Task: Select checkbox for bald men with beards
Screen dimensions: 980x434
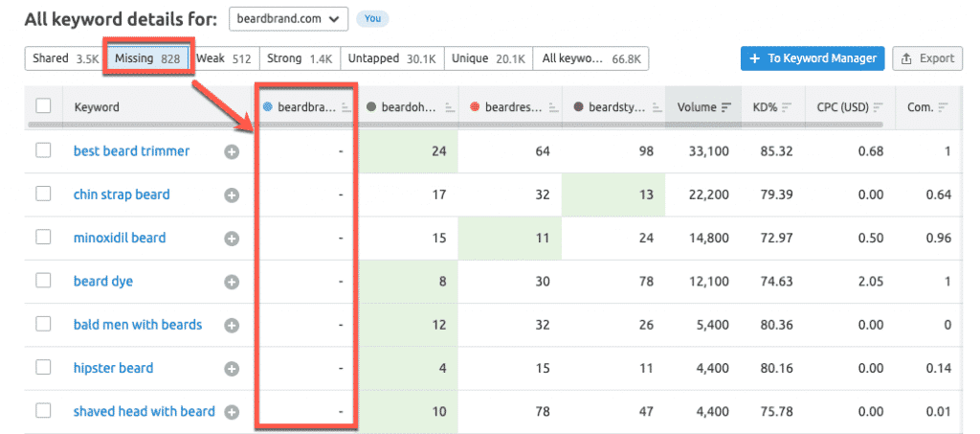Action: 43,325
